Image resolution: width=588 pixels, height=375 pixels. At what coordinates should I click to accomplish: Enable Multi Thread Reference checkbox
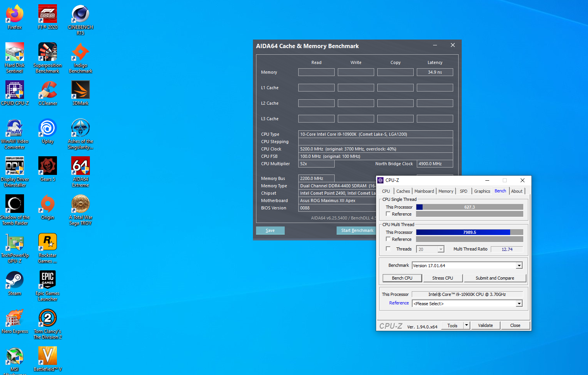click(x=388, y=239)
